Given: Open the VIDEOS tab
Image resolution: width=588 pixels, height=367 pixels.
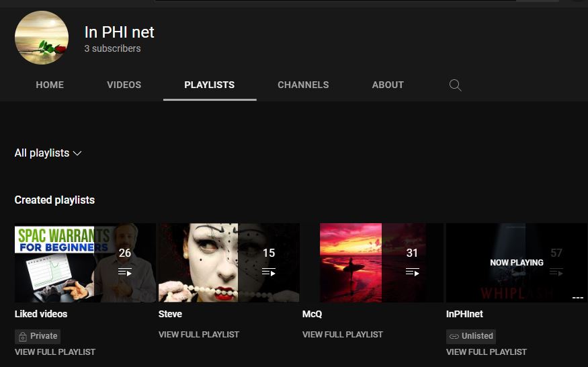Looking at the screenshot, I should click(x=124, y=85).
